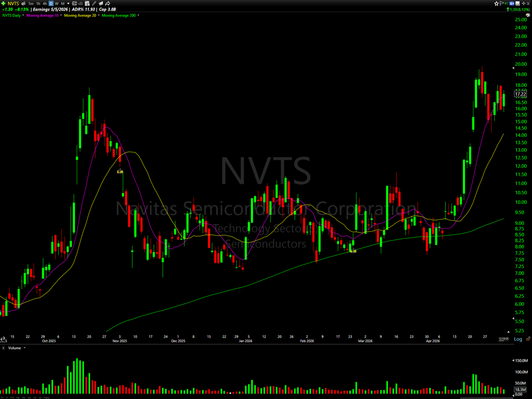The width and height of the screenshot is (532, 399).
Task: Open the notes book icon
Action: [x=101, y=4]
